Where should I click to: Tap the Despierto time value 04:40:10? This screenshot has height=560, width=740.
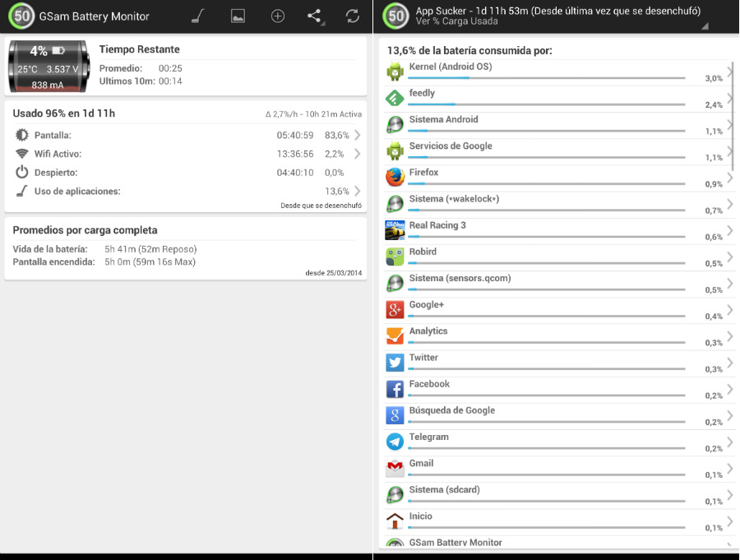pyautogui.click(x=295, y=173)
